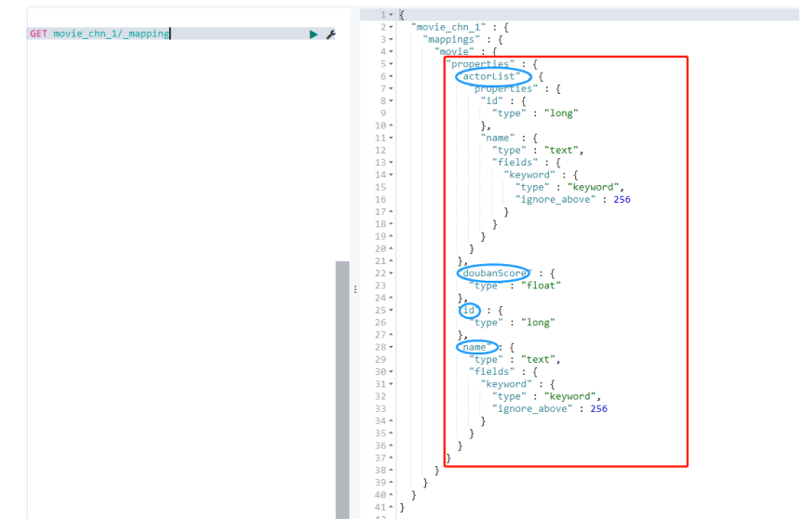
Task: Fold the "fields" block at line 30
Action: pyautogui.click(x=391, y=372)
